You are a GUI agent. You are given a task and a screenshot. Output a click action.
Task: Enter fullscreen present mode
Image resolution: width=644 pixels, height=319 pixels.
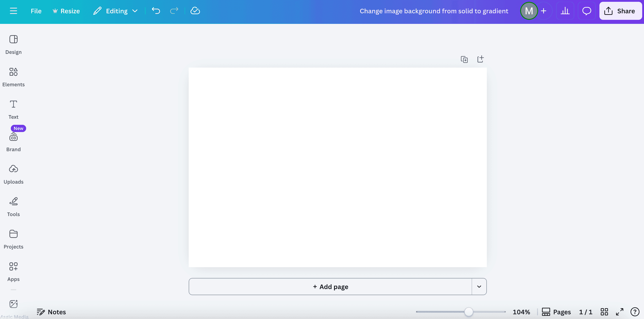(619, 312)
